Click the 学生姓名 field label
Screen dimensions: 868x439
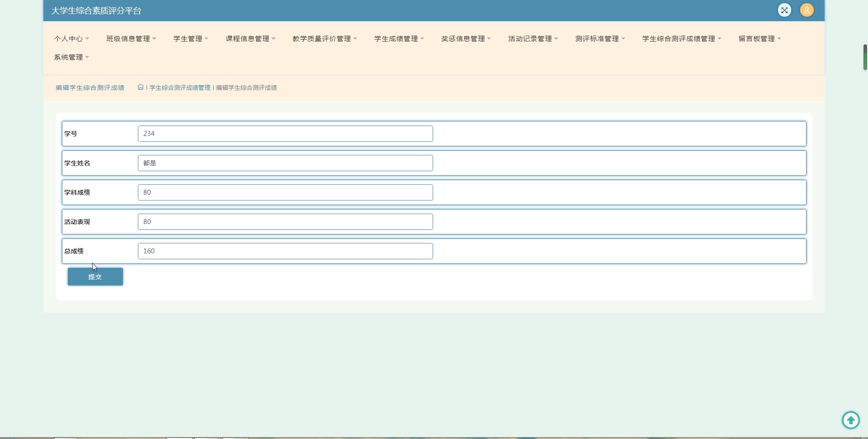click(77, 163)
